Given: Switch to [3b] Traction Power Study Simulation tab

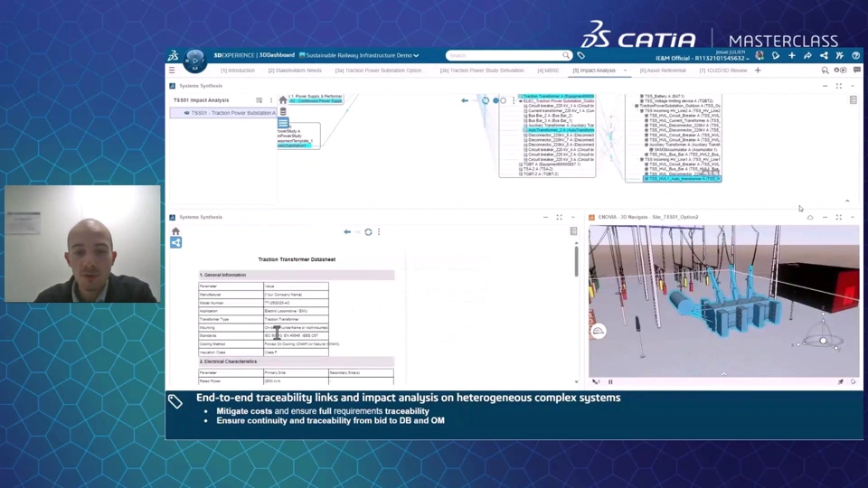Looking at the screenshot, I should (482, 70).
